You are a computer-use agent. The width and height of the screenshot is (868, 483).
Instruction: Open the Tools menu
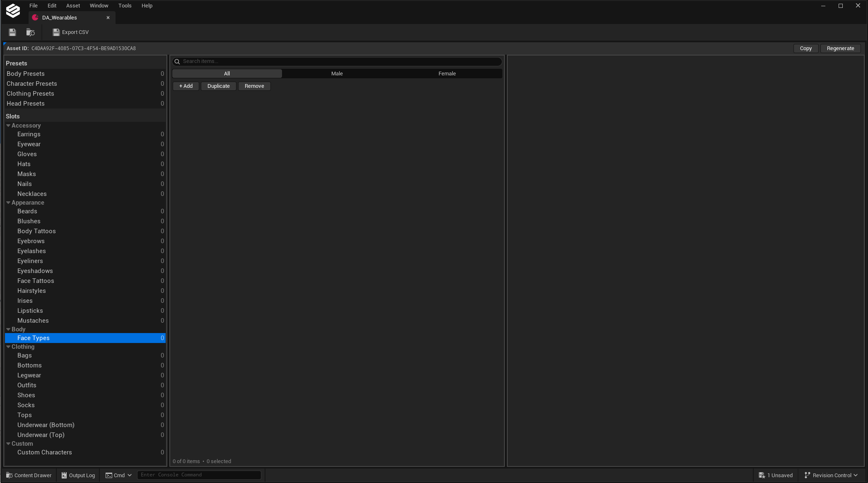125,6
